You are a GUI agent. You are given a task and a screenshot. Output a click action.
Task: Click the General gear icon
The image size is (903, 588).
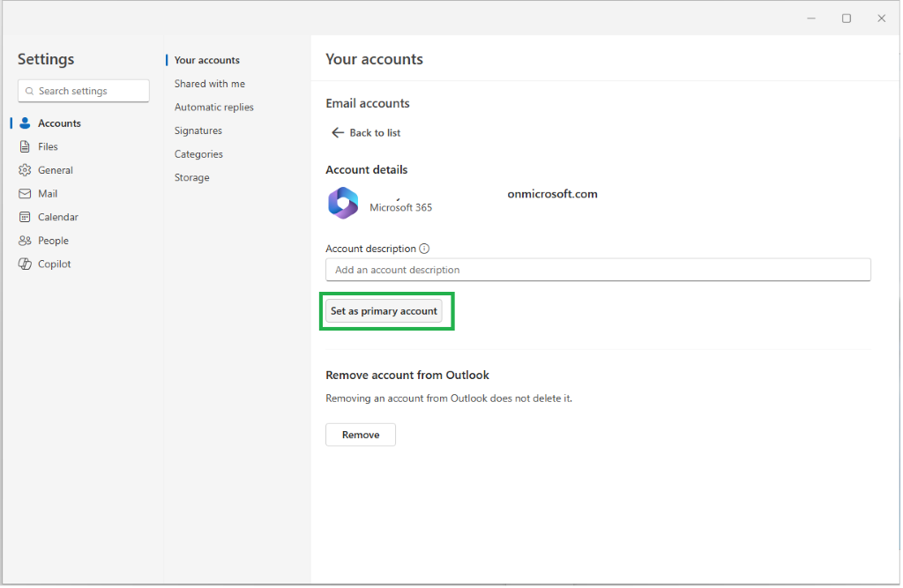pyautogui.click(x=25, y=170)
